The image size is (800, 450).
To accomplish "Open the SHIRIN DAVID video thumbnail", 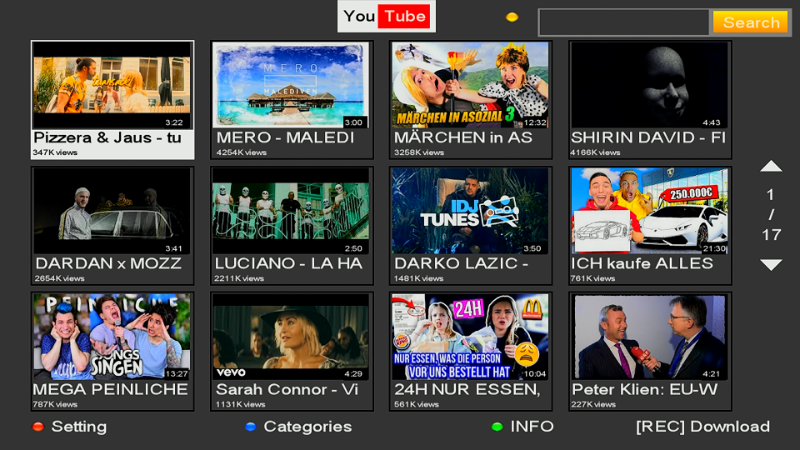I will pos(649,86).
